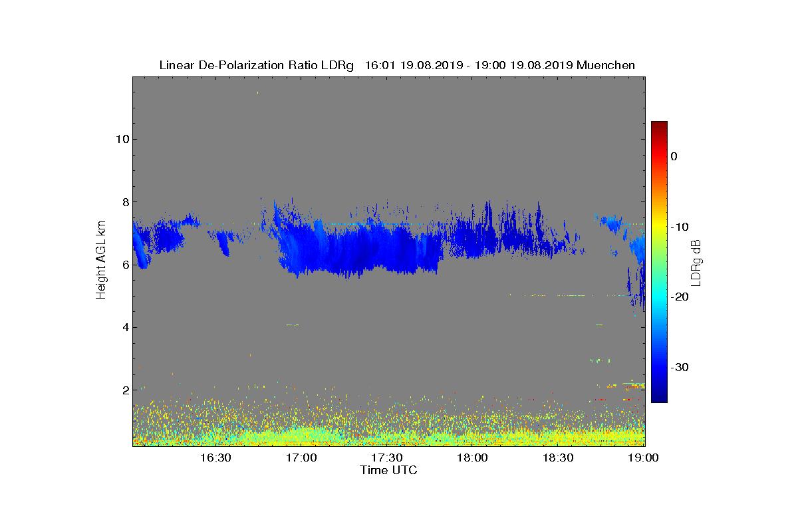Click the "18:00" time tick label
The image size is (798, 532).
(473, 458)
